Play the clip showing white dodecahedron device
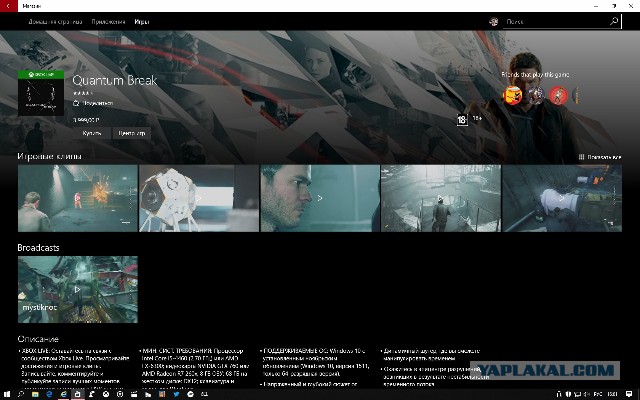 point(199,198)
